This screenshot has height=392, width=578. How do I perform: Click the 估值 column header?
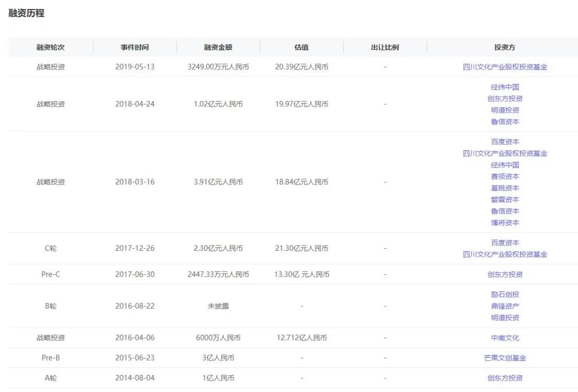point(301,47)
